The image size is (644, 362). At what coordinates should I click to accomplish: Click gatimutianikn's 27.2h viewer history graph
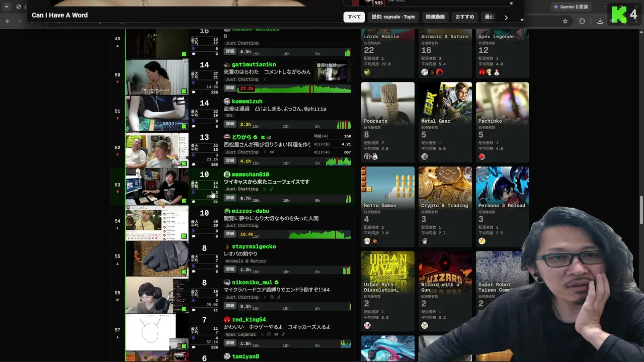click(x=294, y=88)
